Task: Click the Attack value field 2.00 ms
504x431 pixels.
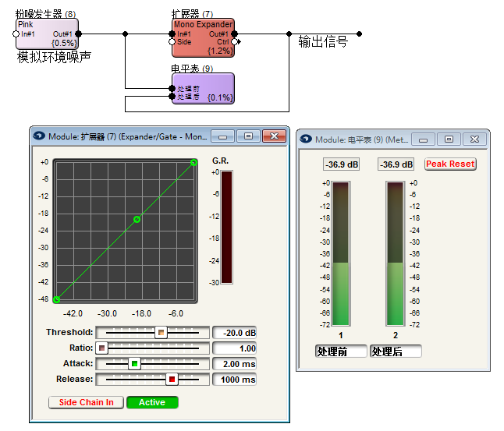Action: coord(234,364)
